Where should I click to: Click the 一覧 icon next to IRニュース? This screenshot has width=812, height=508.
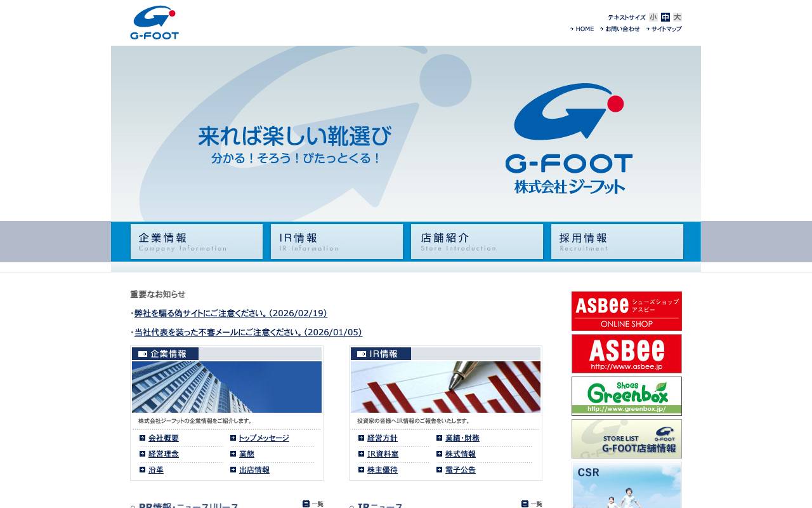coord(533,504)
